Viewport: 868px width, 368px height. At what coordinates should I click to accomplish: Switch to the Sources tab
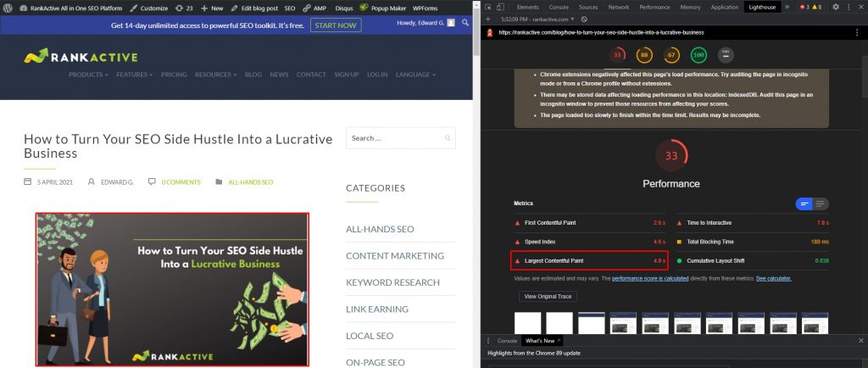click(x=588, y=7)
